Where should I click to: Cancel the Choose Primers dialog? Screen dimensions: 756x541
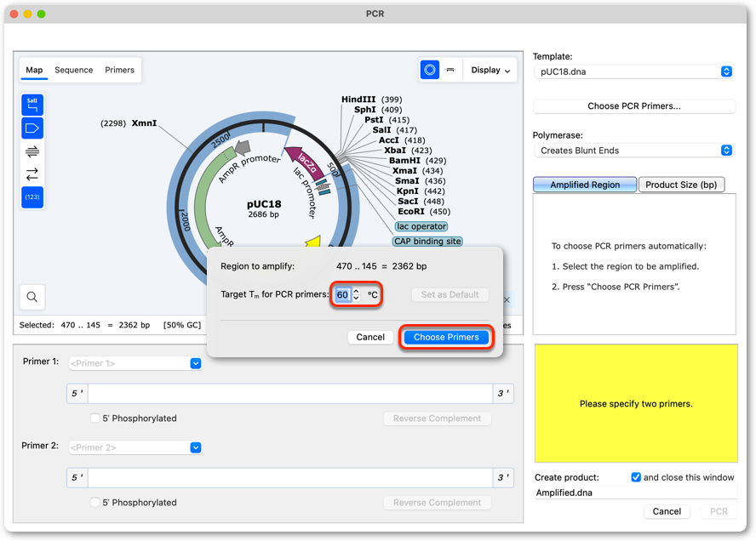(x=370, y=337)
